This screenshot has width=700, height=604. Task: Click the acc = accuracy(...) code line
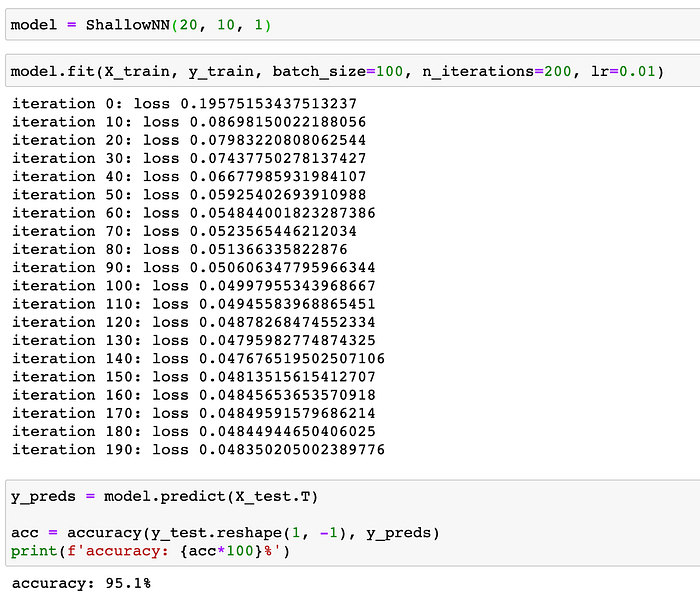[225, 533]
